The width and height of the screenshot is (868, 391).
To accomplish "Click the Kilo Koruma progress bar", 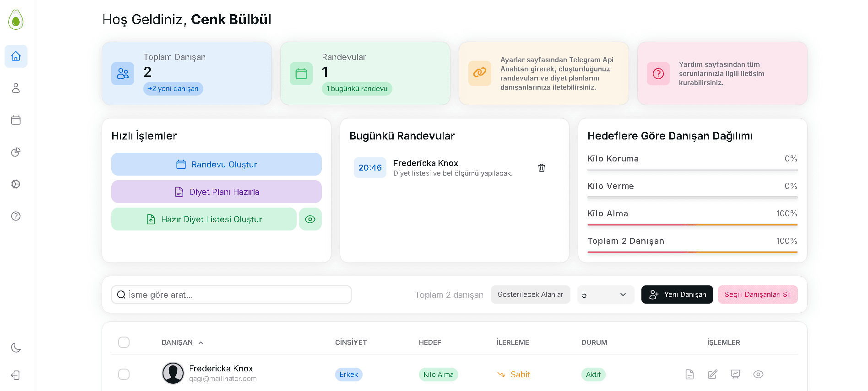I will pos(692,170).
